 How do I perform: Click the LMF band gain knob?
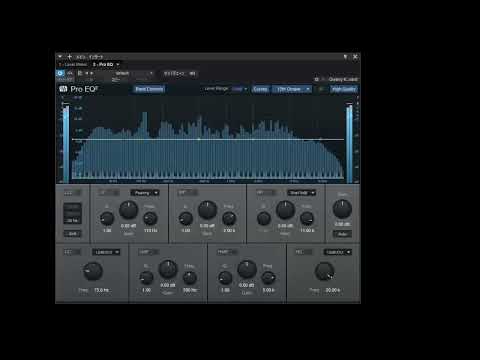coord(168,269)
